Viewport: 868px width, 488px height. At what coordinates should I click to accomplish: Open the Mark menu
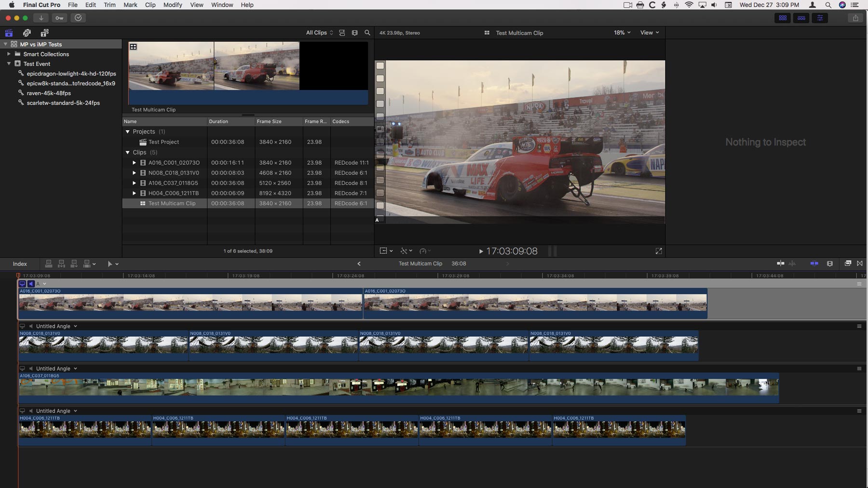(130, 5)
